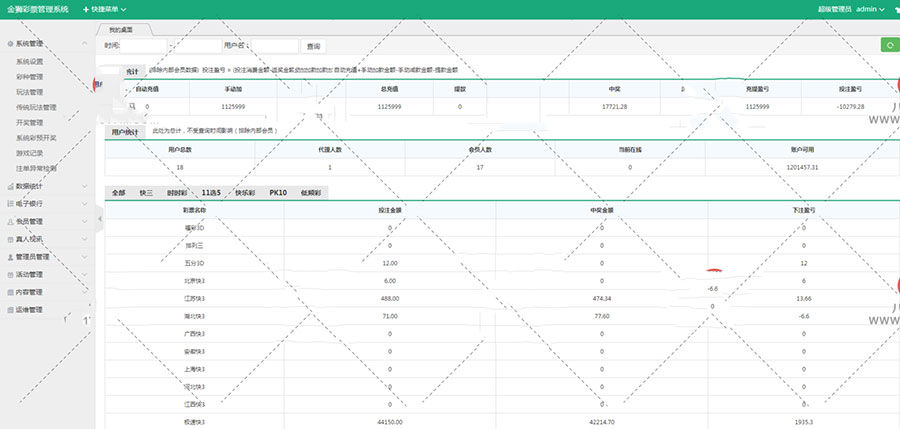Open 系统设置 in the sidebar
900x429 pixels.
(x=30, y=61)
